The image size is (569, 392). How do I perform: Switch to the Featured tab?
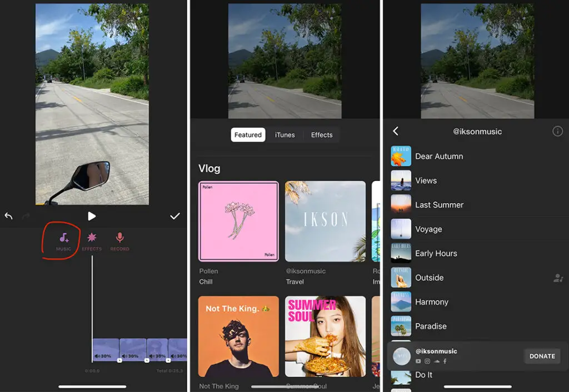248,135
